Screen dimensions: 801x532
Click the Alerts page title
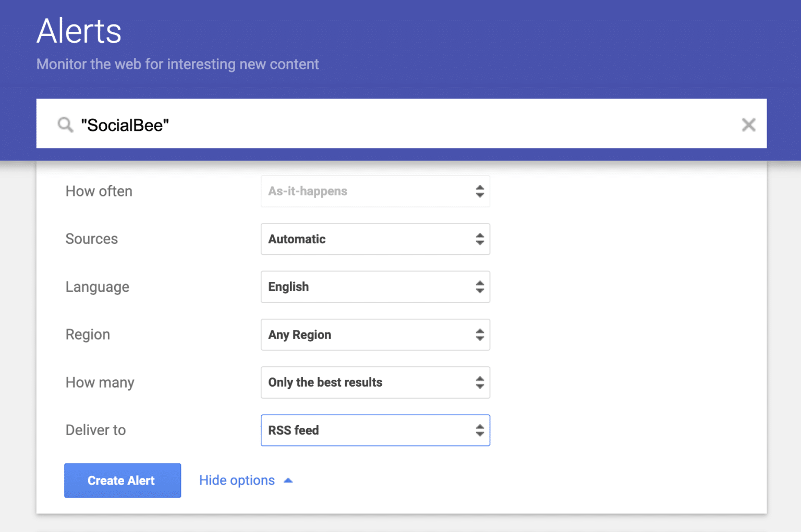79,31
